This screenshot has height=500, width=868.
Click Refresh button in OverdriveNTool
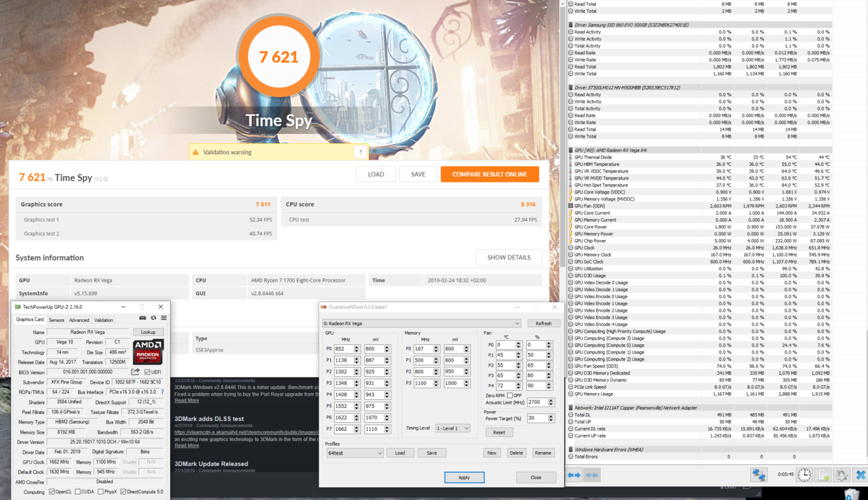(x=543, y=323)
